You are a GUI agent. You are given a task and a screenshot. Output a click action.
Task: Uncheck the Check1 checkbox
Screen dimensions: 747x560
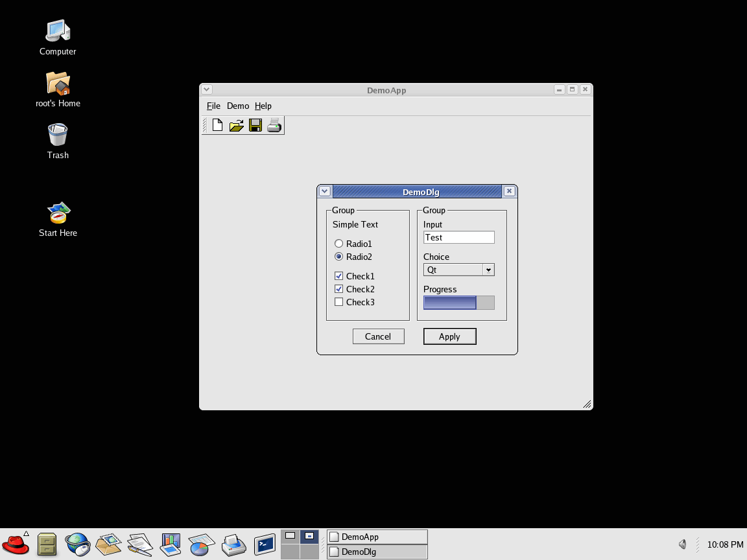pos(338,276)
